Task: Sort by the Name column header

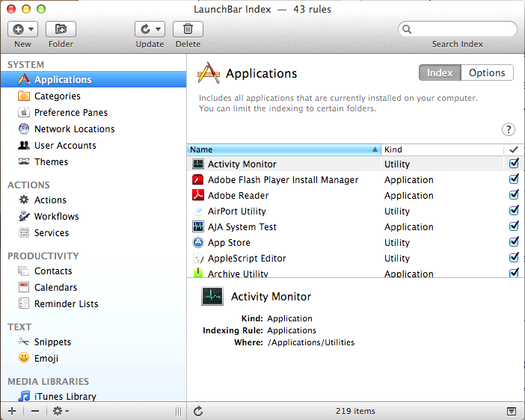Action: pyautogui.click(x=284, y=149)
